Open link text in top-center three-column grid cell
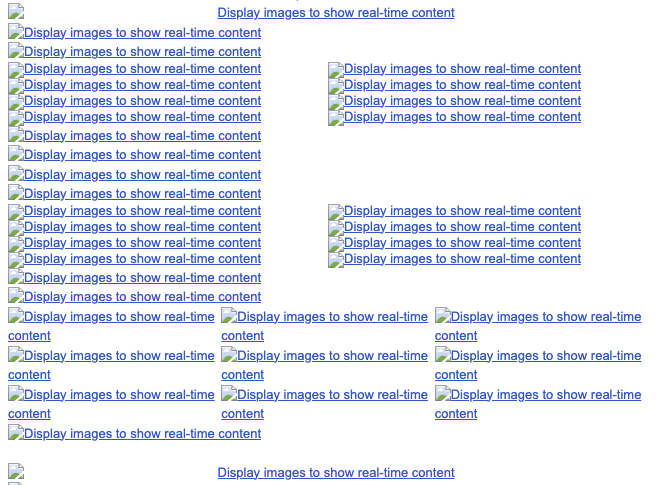The height and width of the screenshot is (485, 659). pos(332,317)
